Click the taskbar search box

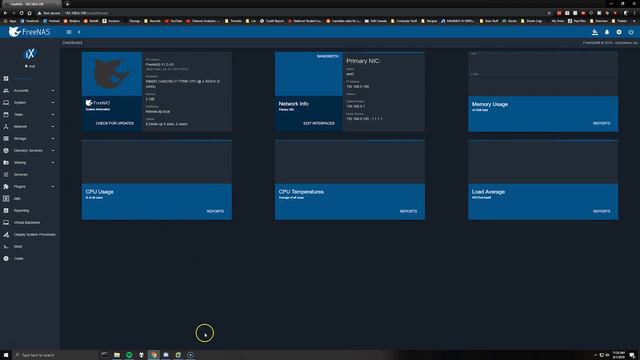[x=55, y=355]
